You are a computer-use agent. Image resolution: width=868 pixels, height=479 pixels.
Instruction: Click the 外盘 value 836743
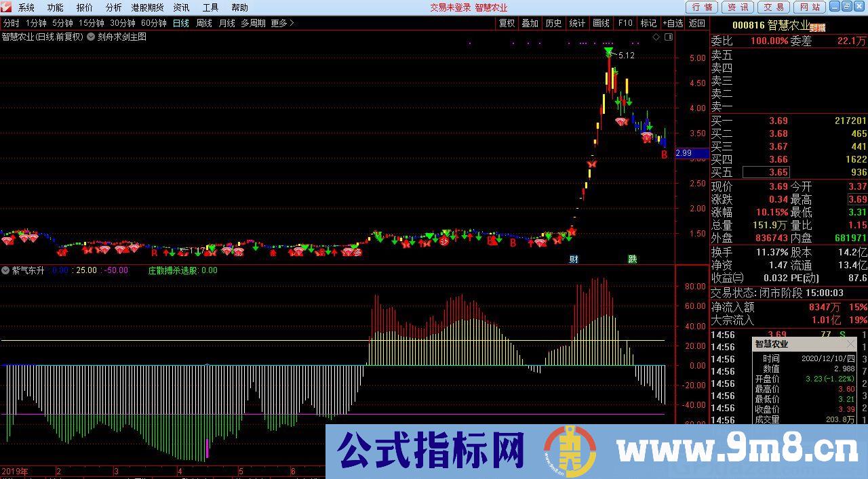(772, 238)
